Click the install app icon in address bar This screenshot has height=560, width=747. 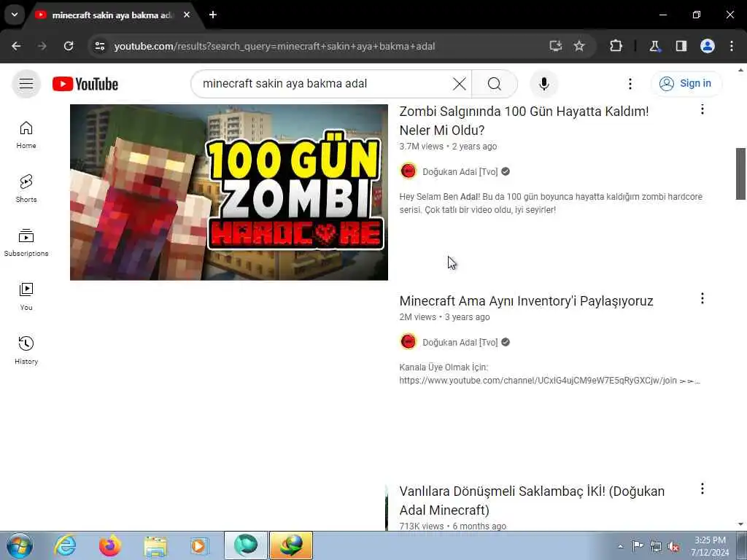click(555, 46)
